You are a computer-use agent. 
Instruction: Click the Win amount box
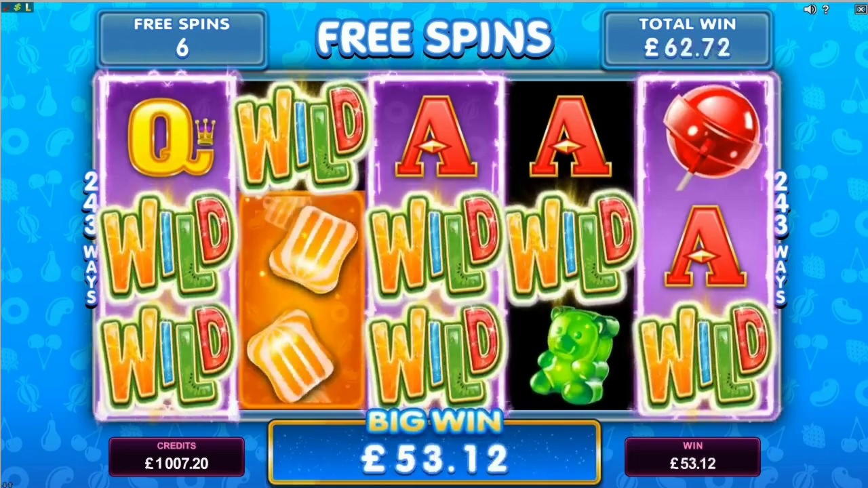(x=692, y=456)
